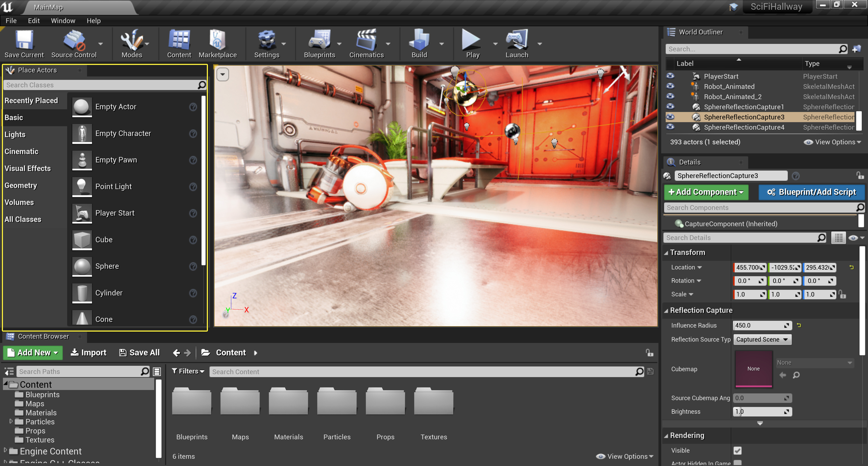Viewport: 868px width, 466px height.
Task: Collapse the Transform section
Action: click(x=666, y=252)
